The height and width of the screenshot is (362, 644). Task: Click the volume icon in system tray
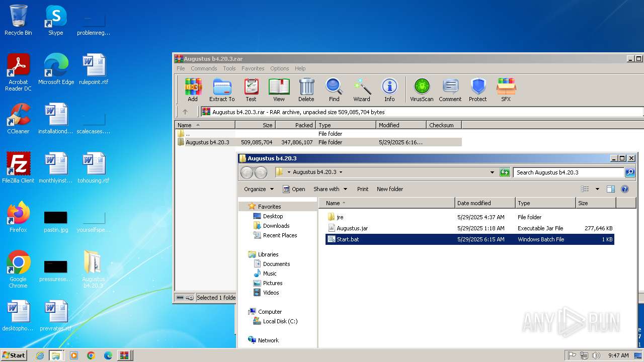(596, 355)
